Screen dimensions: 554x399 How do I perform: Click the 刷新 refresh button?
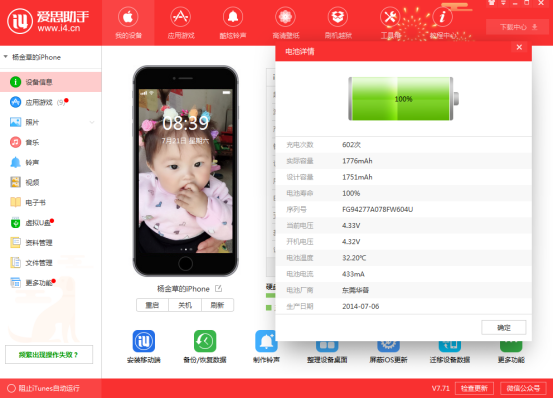(x=217, y=305)
